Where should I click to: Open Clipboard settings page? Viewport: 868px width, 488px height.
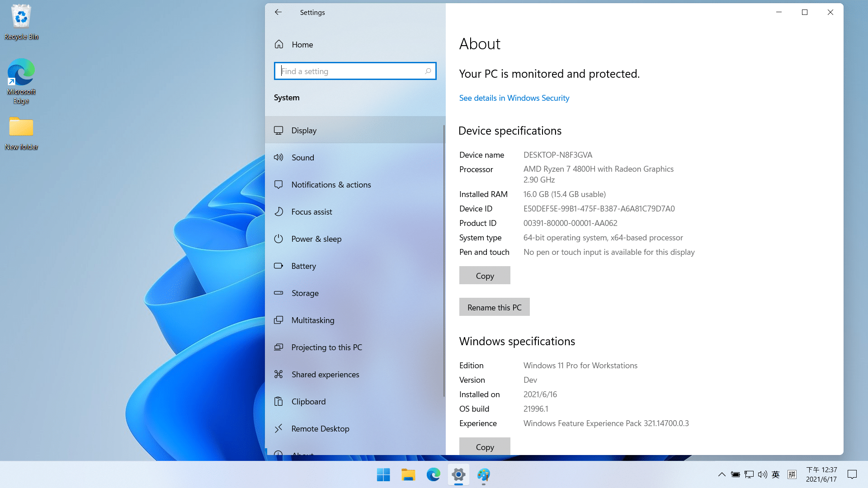tap(355, 401)
